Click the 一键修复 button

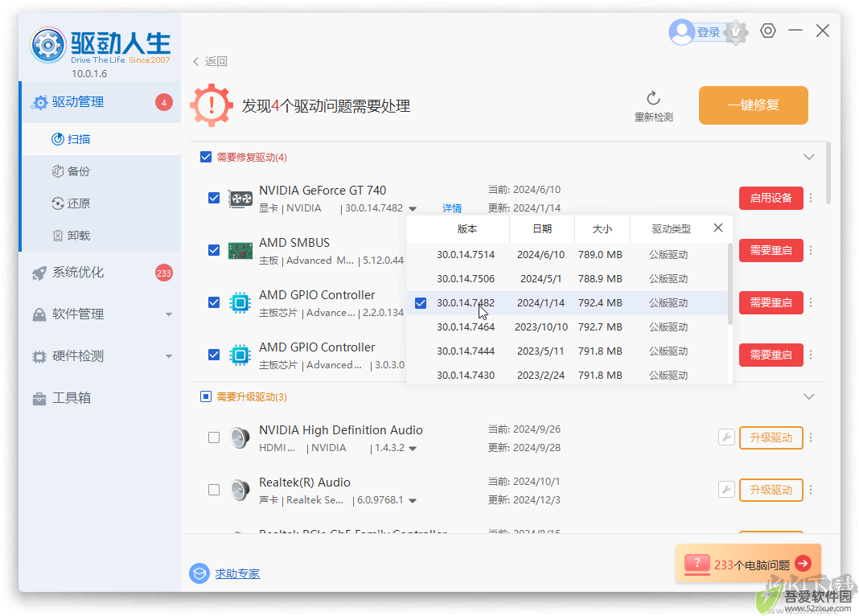tap(754, 105)
